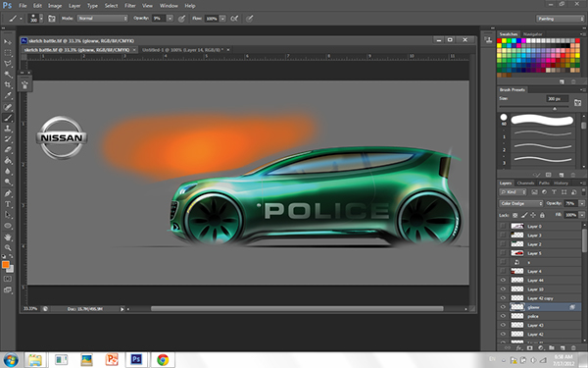Toggle pressure control for brush size
588x368 pixels.
249,19
